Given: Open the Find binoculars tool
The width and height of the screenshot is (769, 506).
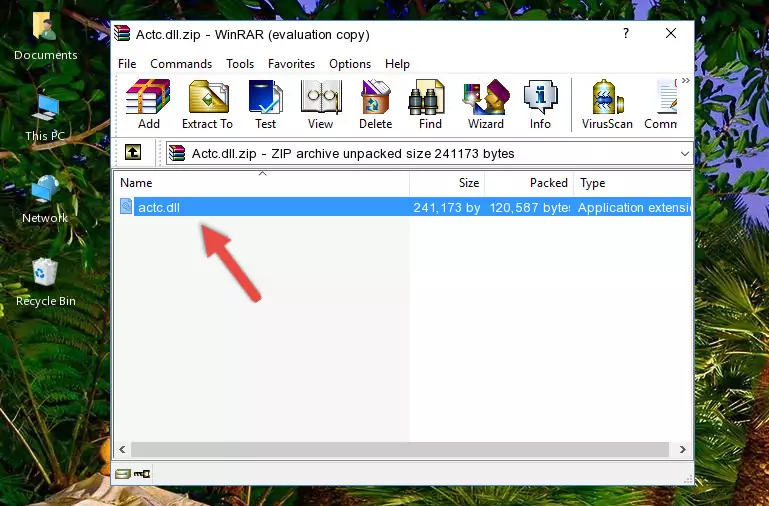Looking at the screenshot, I should click(430, 104).
